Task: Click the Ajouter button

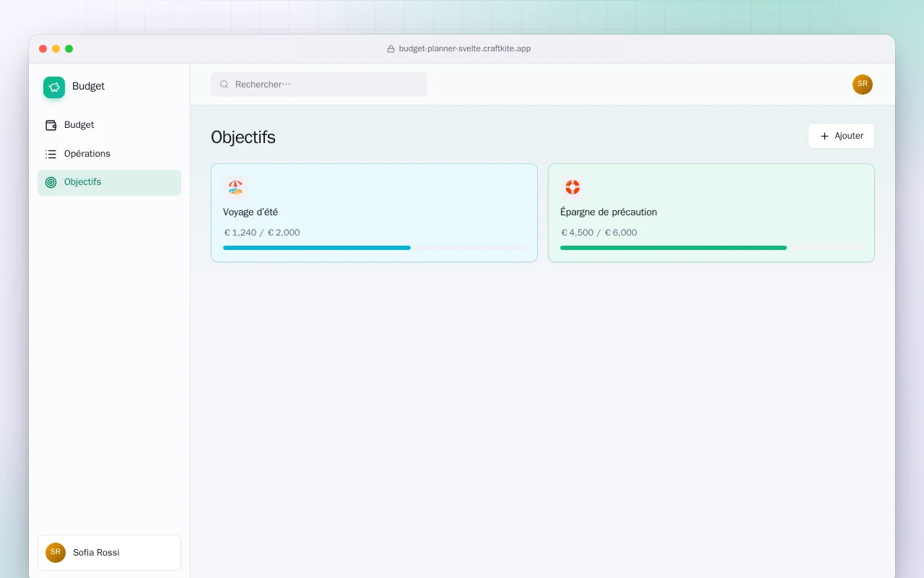Action: pos(841,136)
